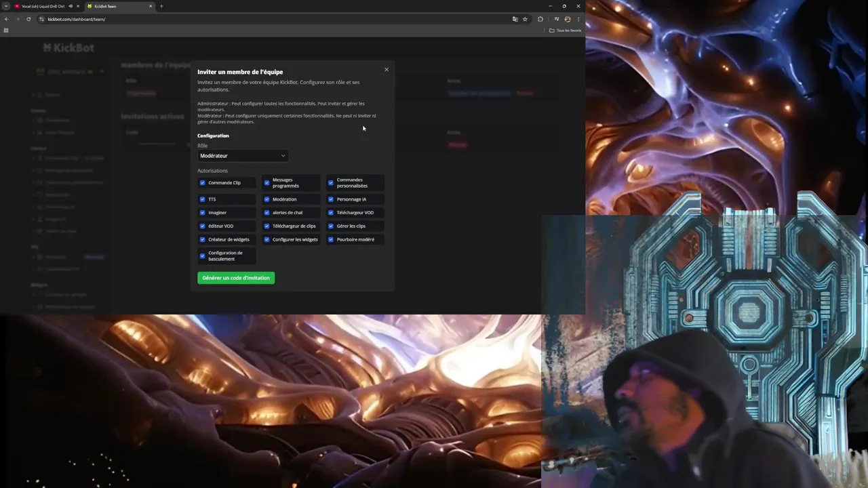
Task: Toggle the Commandes personnalisées checkbox
Action: (331, 183)
